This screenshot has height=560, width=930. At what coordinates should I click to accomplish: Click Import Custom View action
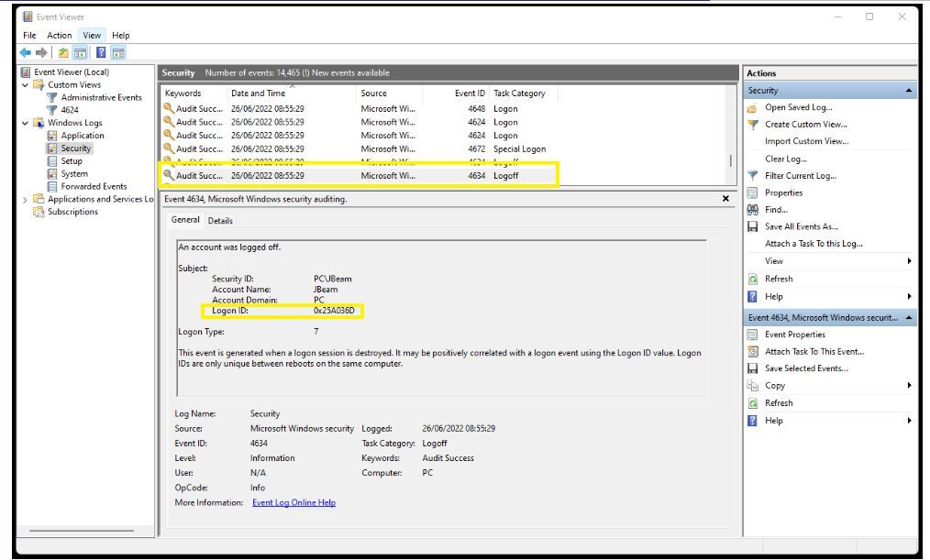(x=806, y=142)
